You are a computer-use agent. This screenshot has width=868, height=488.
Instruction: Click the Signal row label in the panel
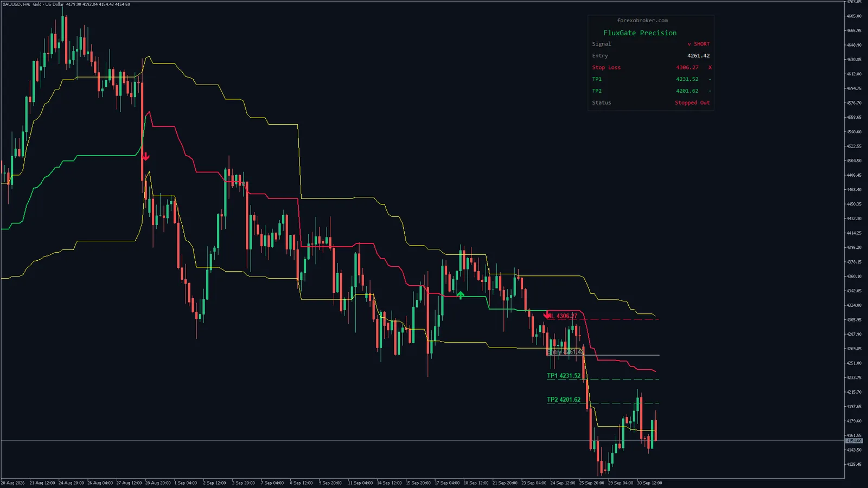tap(602, 44)
